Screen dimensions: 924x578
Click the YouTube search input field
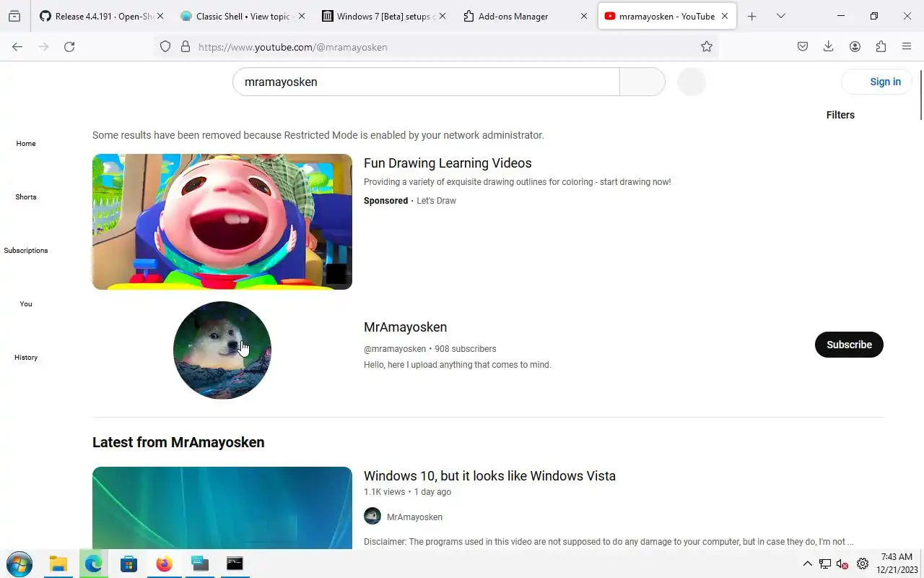[x=426, y=82]
